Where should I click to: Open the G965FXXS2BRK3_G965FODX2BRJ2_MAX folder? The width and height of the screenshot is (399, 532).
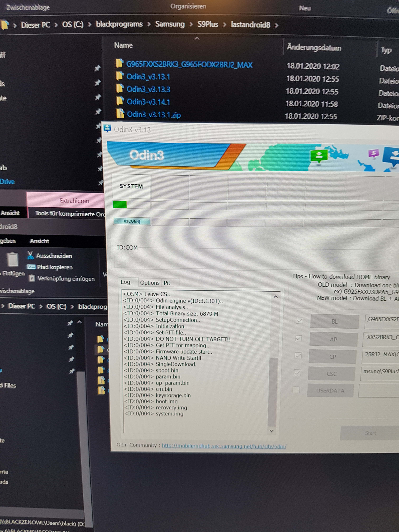tap(189, 65)
